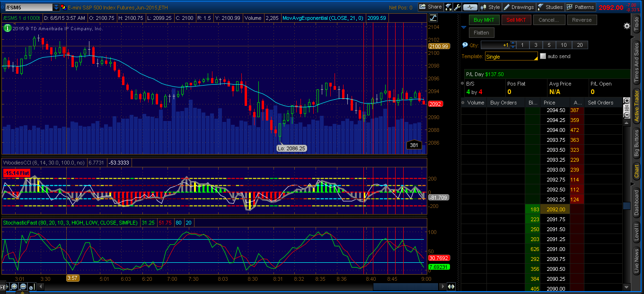Image resolution: width=644 pixels, height=294 pixels.
Task: Open the /ESM5 symbol dropdown arrow
Action: [x=56, y=8]
